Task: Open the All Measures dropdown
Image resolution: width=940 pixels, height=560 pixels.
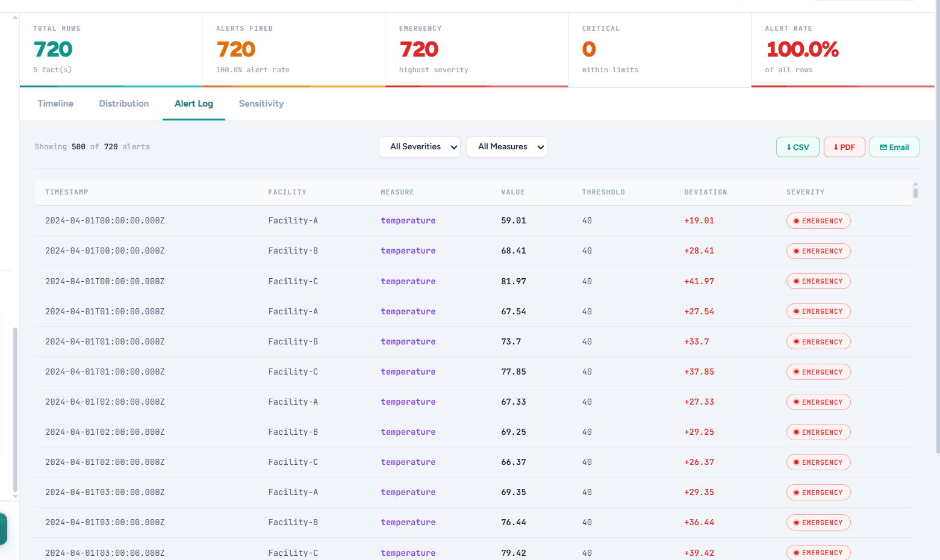Action: (x=506, y=146)
